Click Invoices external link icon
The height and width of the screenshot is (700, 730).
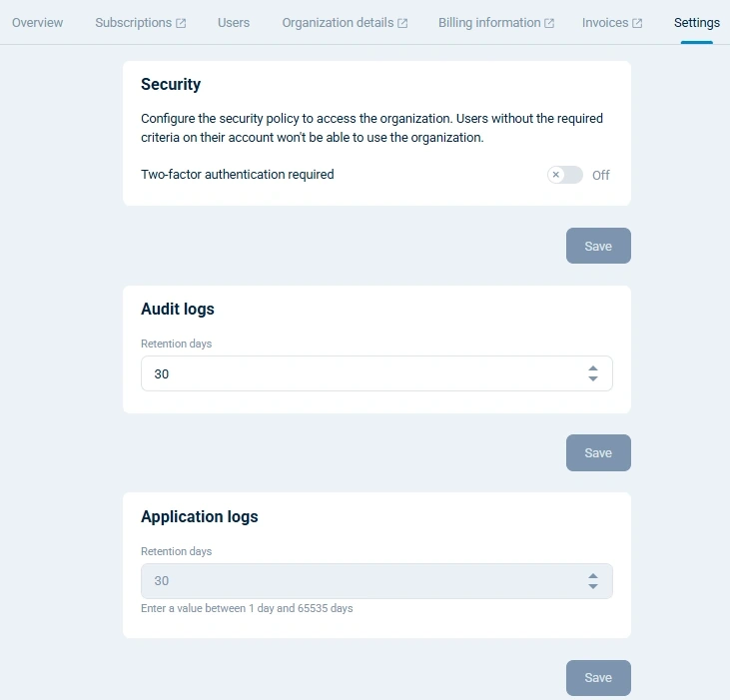[x=637, y=23]
